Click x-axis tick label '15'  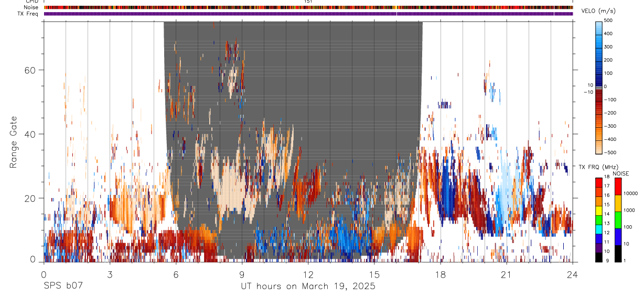point(374,274)
